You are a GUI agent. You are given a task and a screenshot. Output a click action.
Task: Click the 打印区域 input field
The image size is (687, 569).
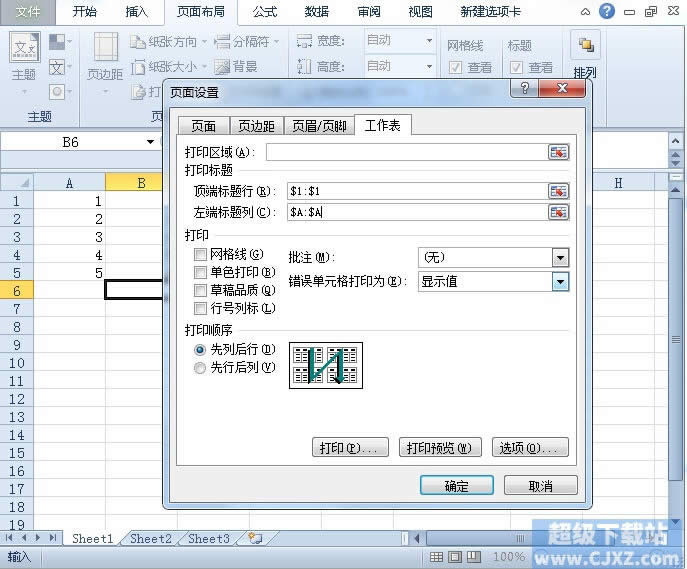pyautogui.click(x=405, y=152)
